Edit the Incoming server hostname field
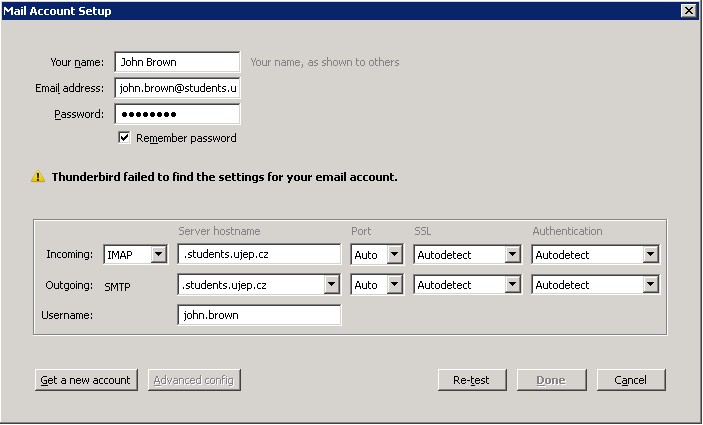The image size is (703, 425). (258, 255)
